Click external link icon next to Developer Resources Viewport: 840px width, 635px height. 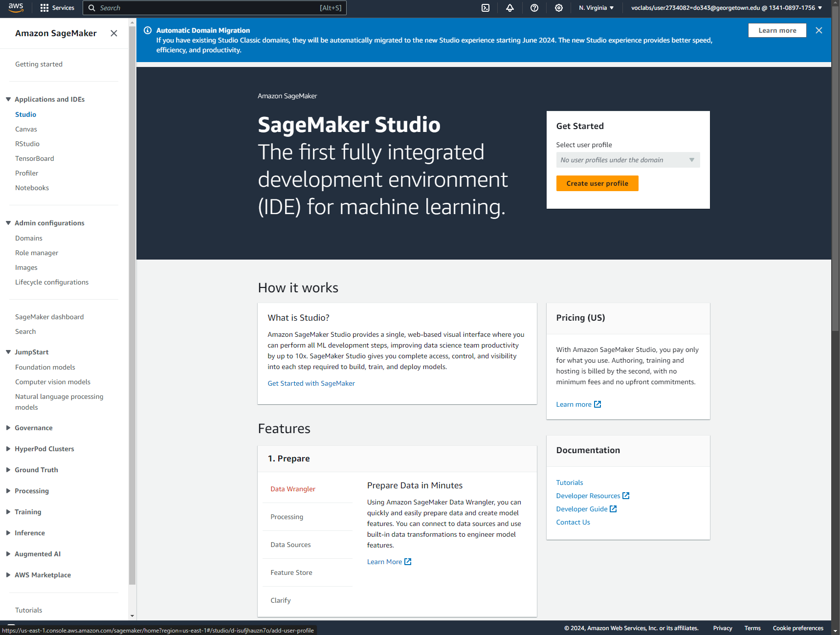click(x=626, y=496)
